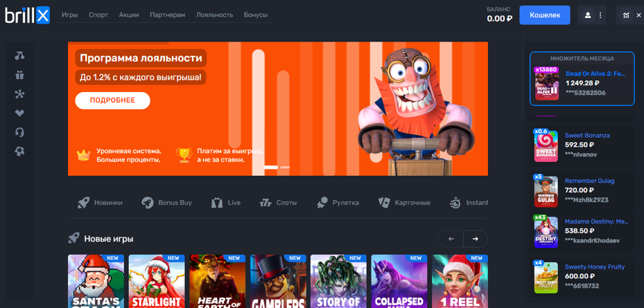644x308 pixels.
Task: Open the Gamblers game thumbnail
Action: point(278,281)
